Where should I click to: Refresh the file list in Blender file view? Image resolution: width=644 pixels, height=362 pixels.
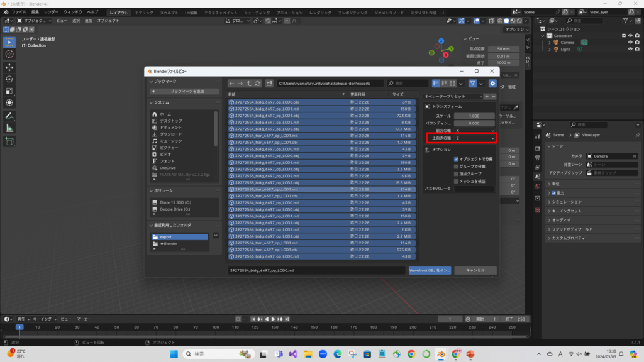click(x=258, y=83)
